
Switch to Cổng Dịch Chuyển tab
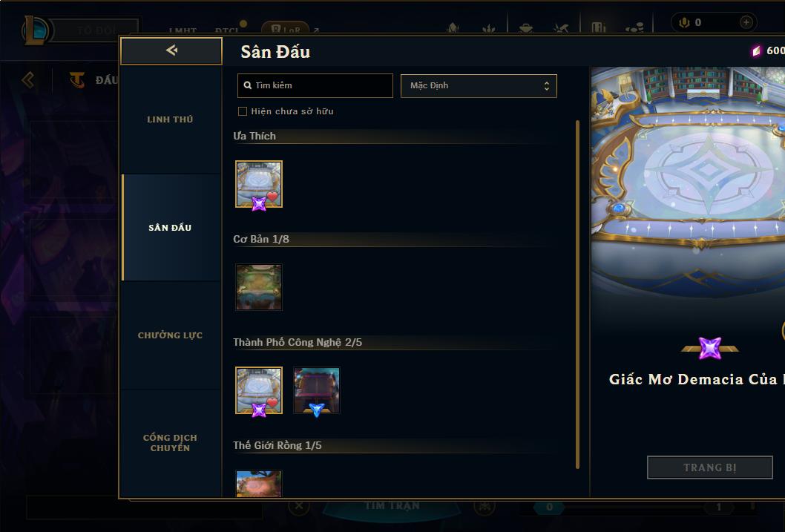click(170, 443)
